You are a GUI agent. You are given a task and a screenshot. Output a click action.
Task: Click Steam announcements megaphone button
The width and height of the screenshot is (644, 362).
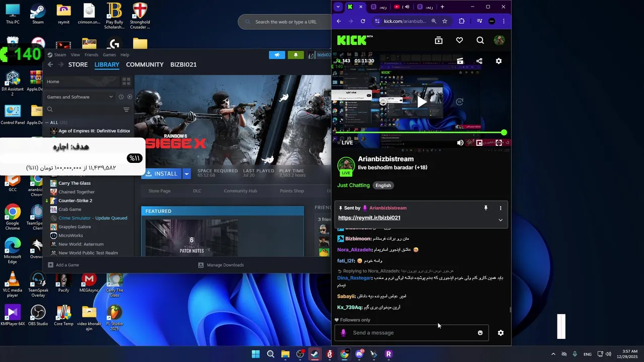coord(277,55)
